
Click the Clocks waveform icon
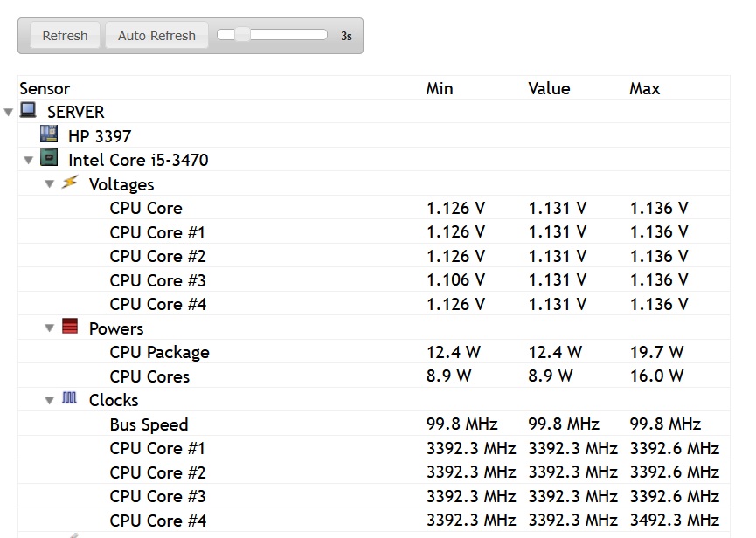point(69,398)
